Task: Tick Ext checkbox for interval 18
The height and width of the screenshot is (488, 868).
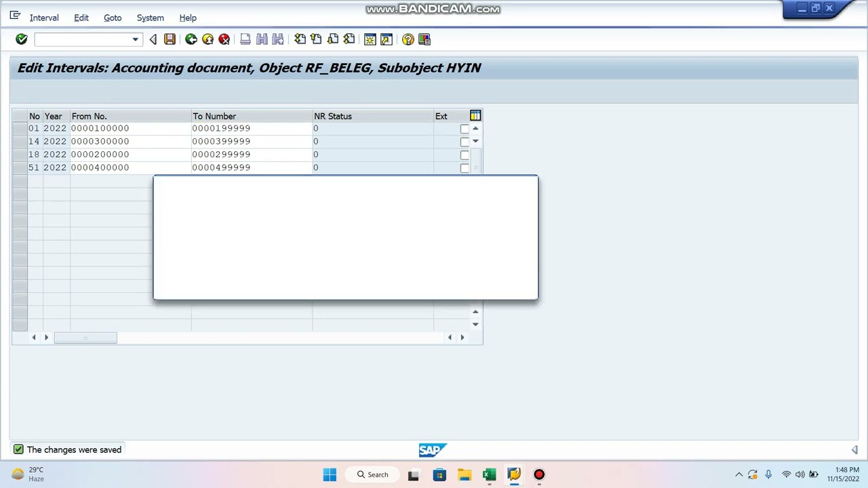Action: pos(465,155)
